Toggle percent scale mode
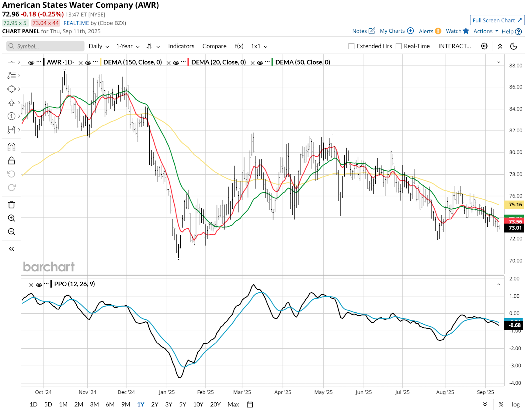The image size is (532, 412). tap(501, 404)
